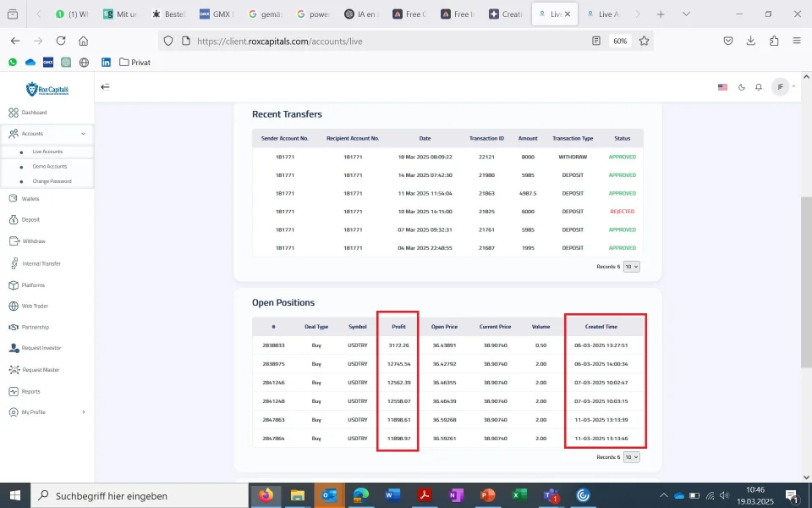The width and height of the screenshot is (812, 508).
Task: Select Change Password submenu item
Action: click(x=52, y=181)
